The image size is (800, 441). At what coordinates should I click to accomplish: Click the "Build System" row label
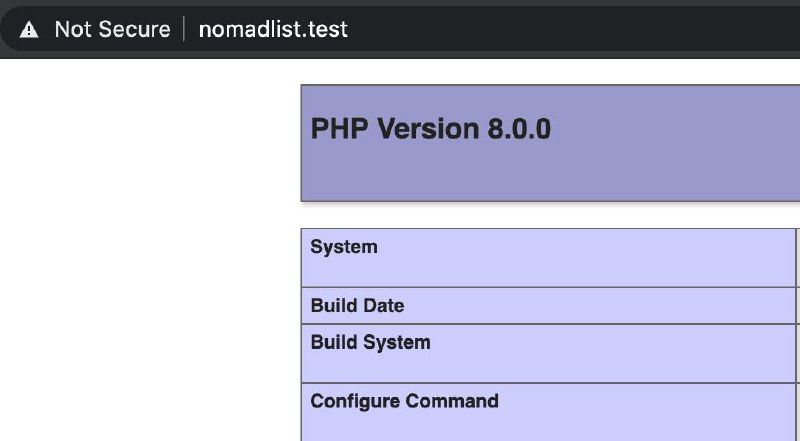coord(370,343)
